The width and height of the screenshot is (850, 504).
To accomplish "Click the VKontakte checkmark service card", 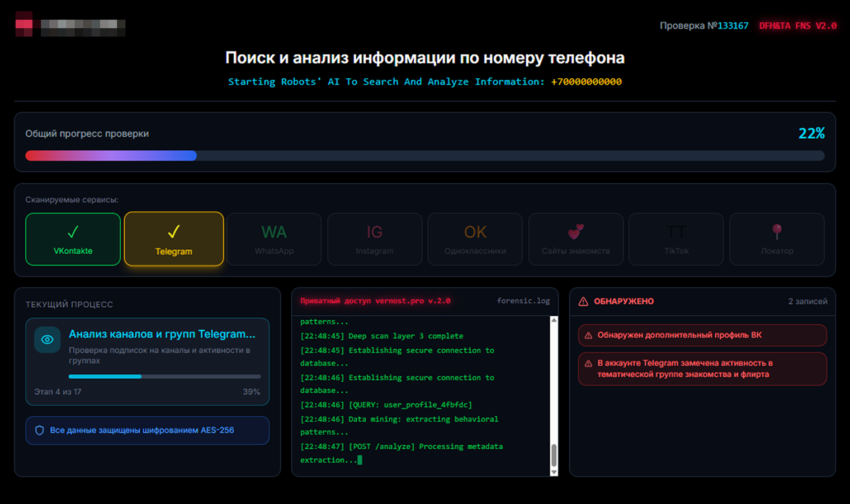I will [73, 239].
